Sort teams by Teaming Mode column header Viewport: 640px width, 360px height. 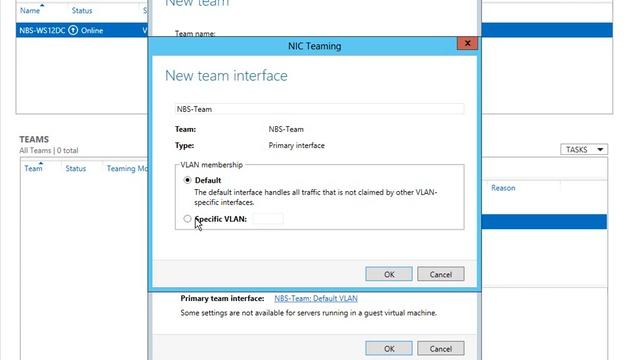(127, 169)
